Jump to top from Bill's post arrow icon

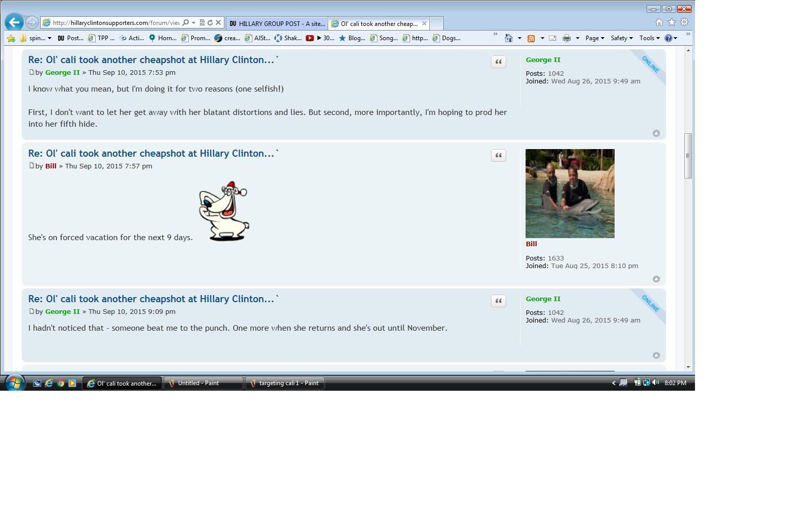tap(656, 279)
